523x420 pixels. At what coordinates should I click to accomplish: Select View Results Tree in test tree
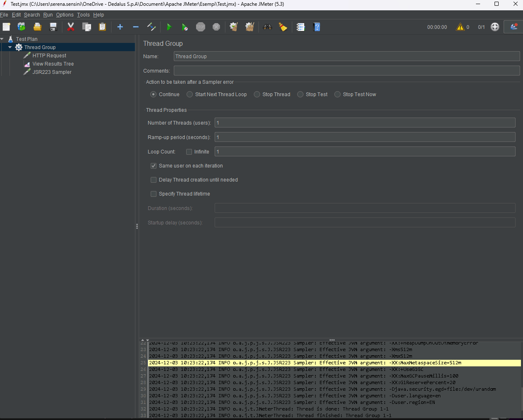[x=53, y=64]
